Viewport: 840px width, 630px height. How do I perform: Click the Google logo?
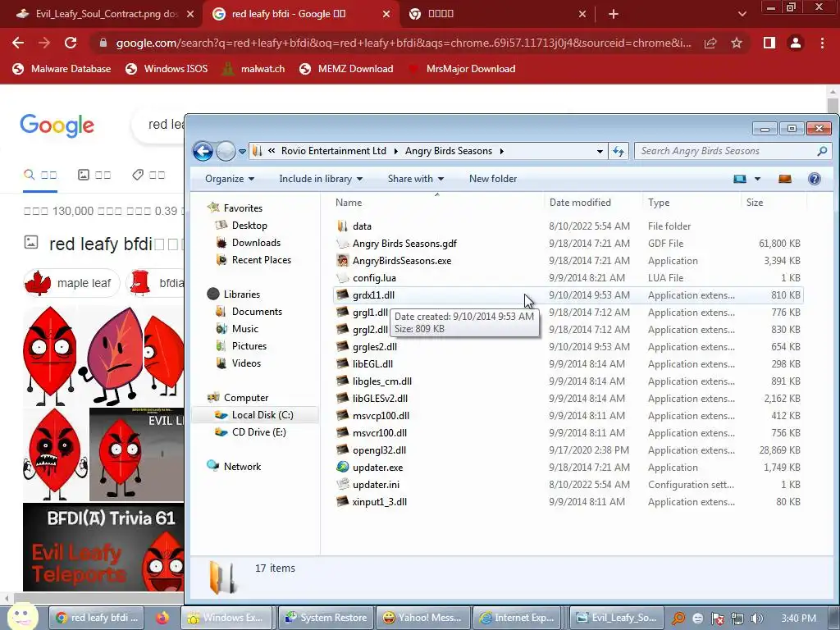(x=57, y=126)
